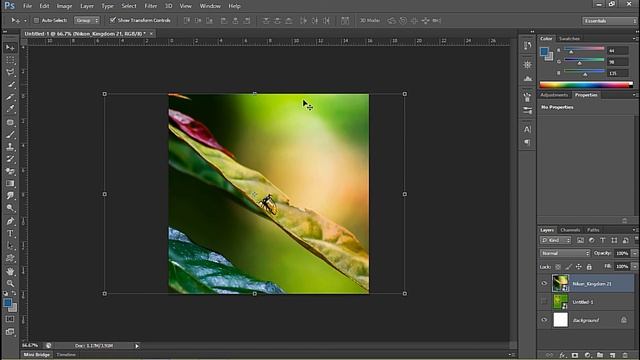The image size is (640, 360).
Task: Toggle lock transparent pixels
Action: pyautogui.click(x=558, y=267)
